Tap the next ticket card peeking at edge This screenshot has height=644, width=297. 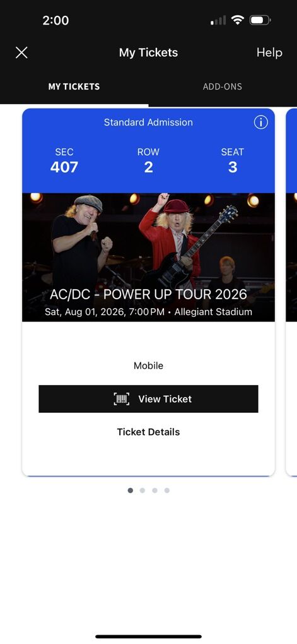click(291, 292)
